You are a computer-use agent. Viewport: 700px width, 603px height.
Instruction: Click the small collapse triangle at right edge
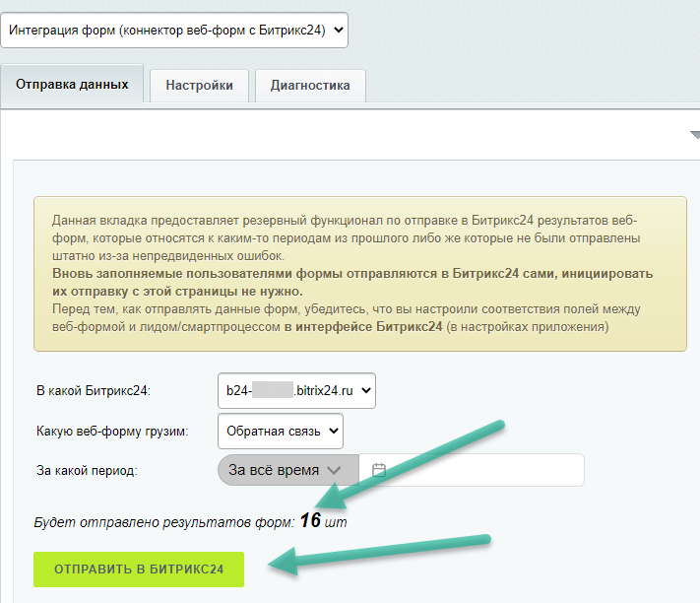pyautogui.click(x=693, y=135)
